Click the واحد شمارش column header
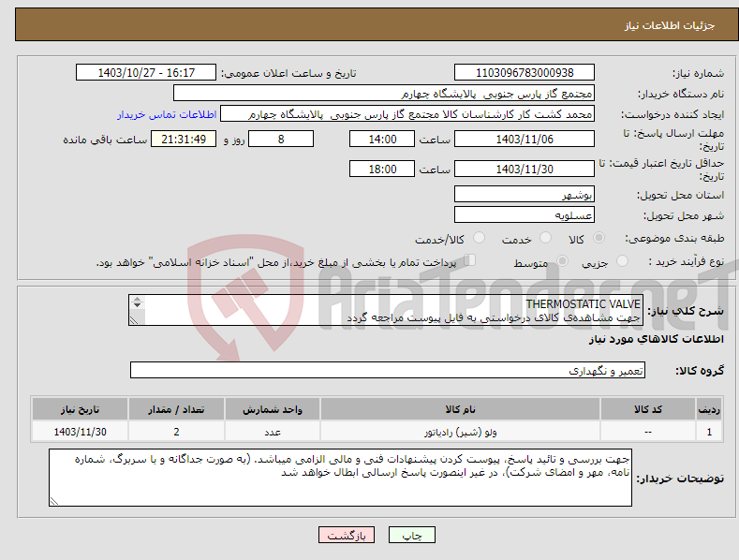Screen dimensions: 739x560 point(273,409)
